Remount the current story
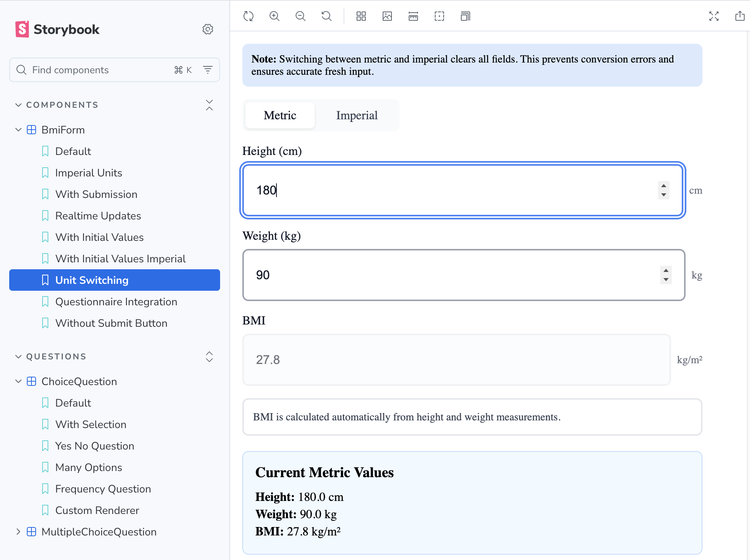 pos(248,16)
